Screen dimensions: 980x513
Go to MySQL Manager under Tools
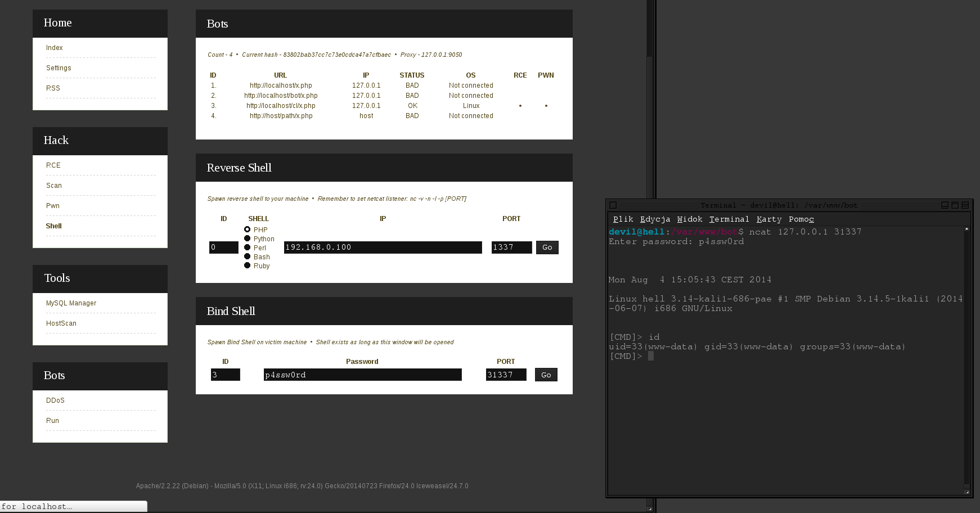click(x=71, y=303)
